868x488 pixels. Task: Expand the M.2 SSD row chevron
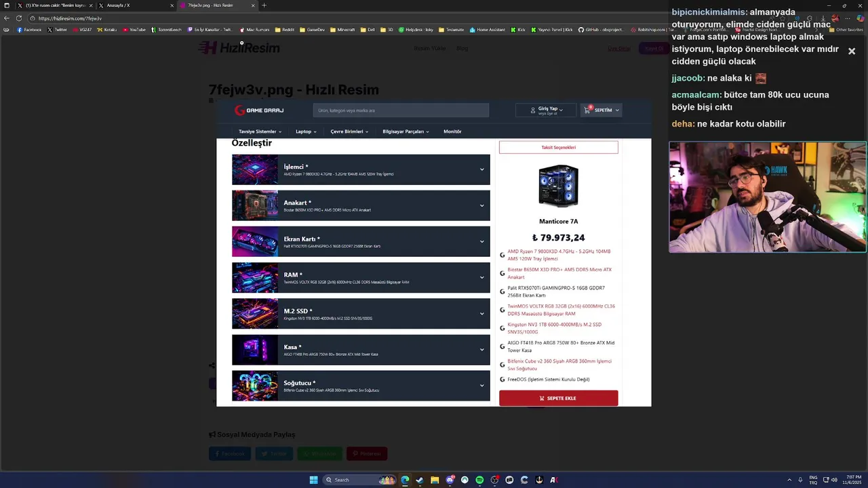point(482,314)
